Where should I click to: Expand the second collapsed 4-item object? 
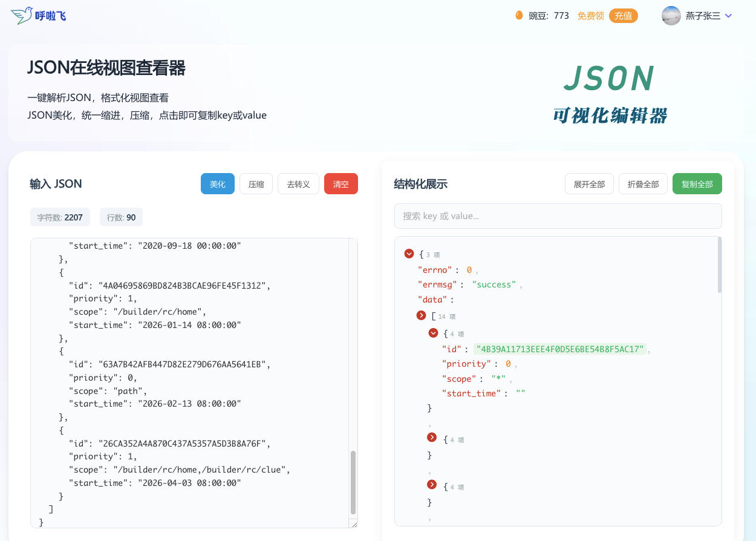coord(432,438)
